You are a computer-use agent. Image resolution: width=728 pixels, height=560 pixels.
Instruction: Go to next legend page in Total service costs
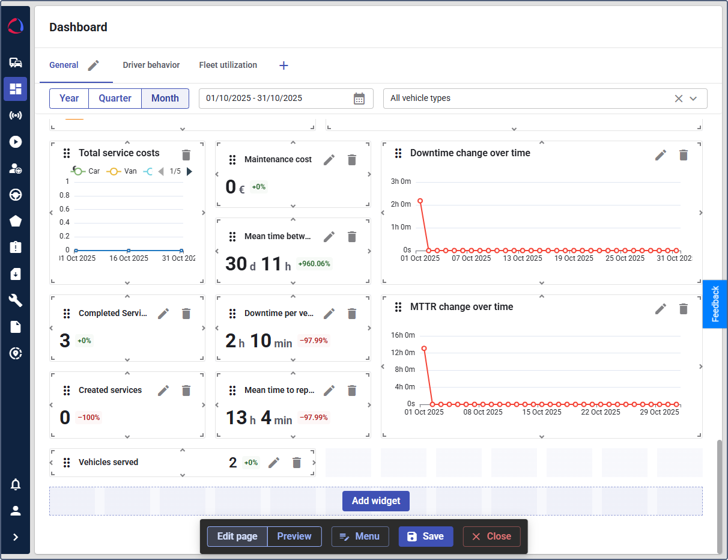[190, 172]
